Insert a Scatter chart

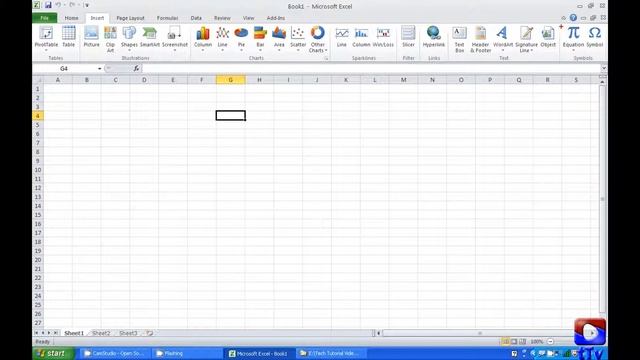[298, 38]
